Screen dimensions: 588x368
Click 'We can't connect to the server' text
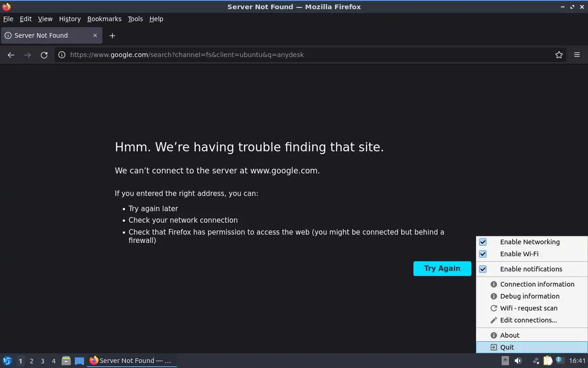[217, 171]
